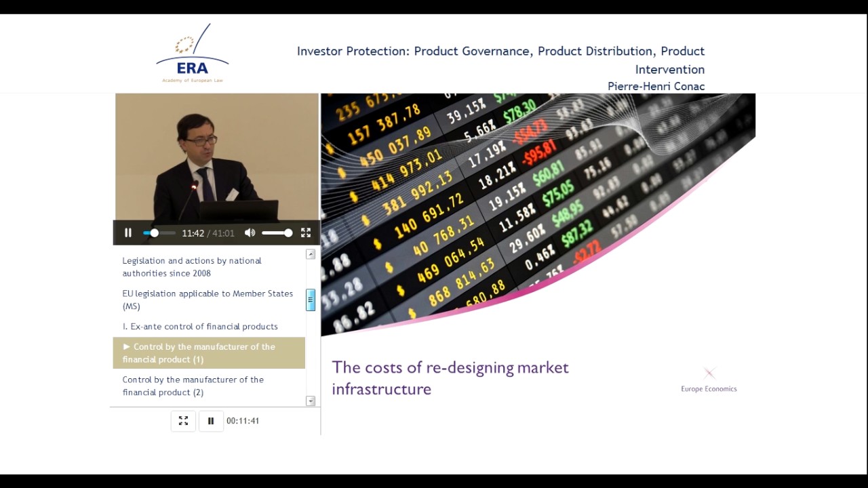The width and height of the screenshot is (868, 488).
Task: Pause the lecture video in player bar
Action: (x=128, y=232)
